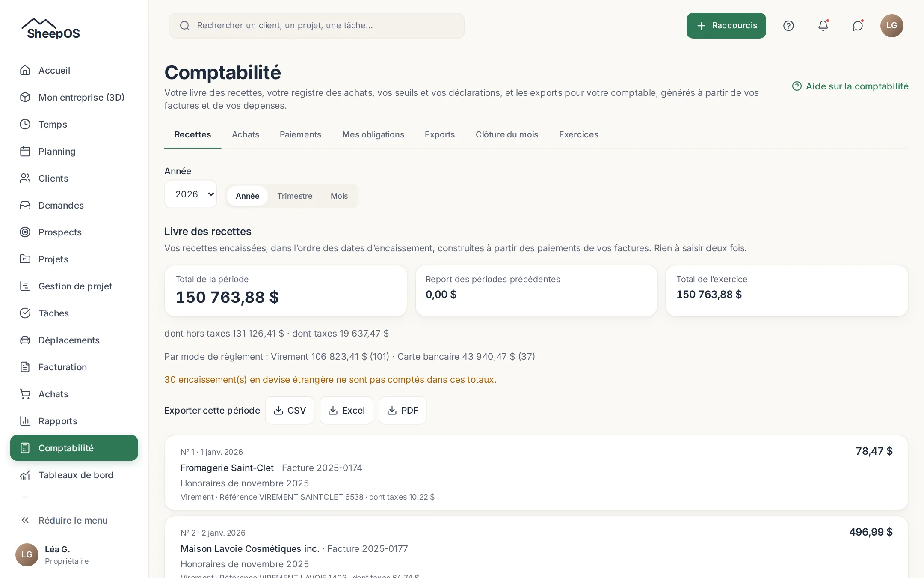
Task: Switch period view to Mois
Action: [339, 196]
